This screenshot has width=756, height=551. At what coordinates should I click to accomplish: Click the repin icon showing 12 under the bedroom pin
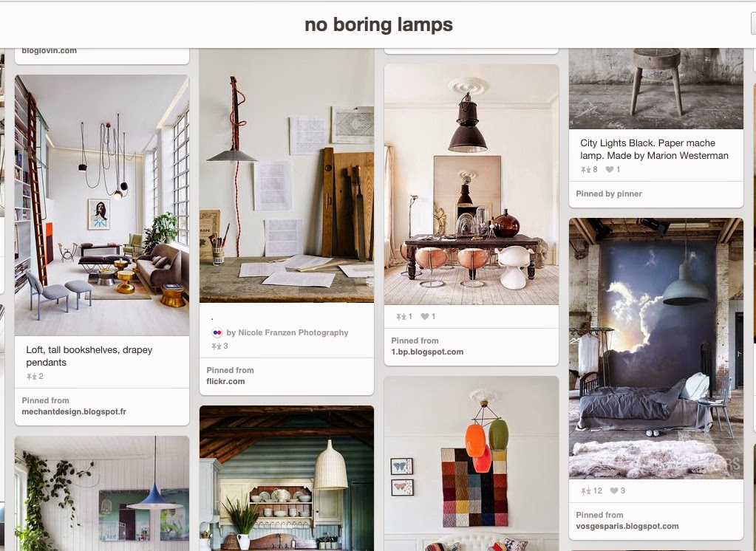click(586, 490)
